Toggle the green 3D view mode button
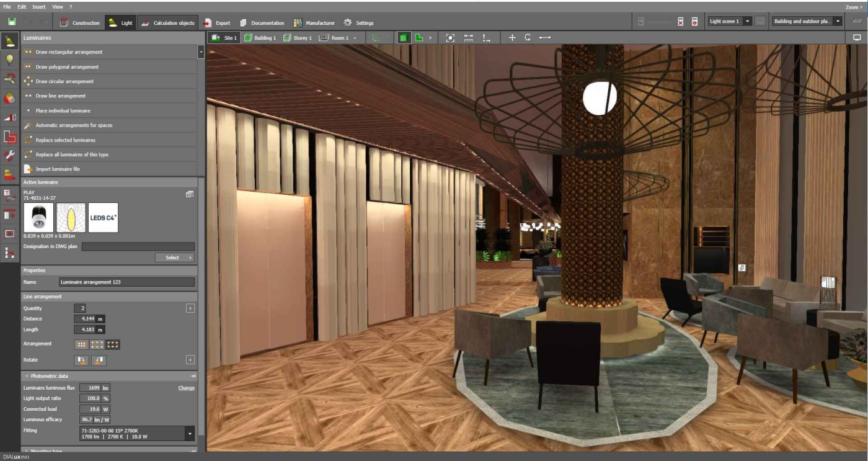This screenshot has width=868, height=461. (404, 38)
